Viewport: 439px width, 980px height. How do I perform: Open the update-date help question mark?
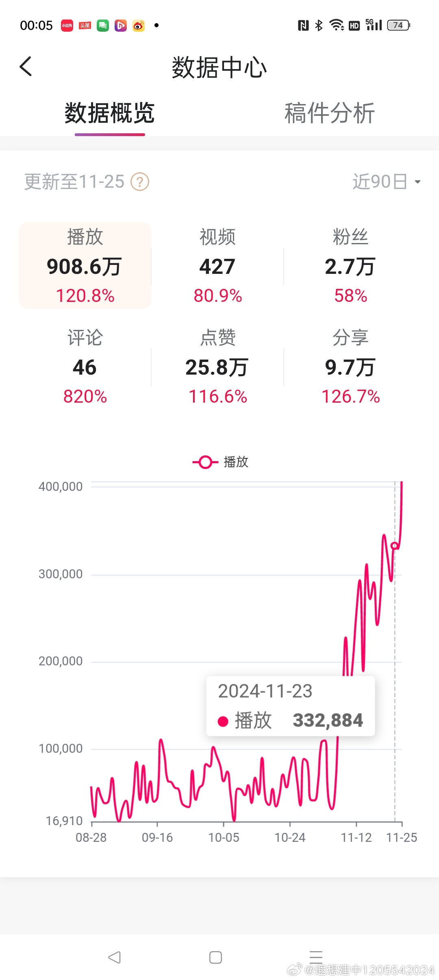click(x=140, y=182)
